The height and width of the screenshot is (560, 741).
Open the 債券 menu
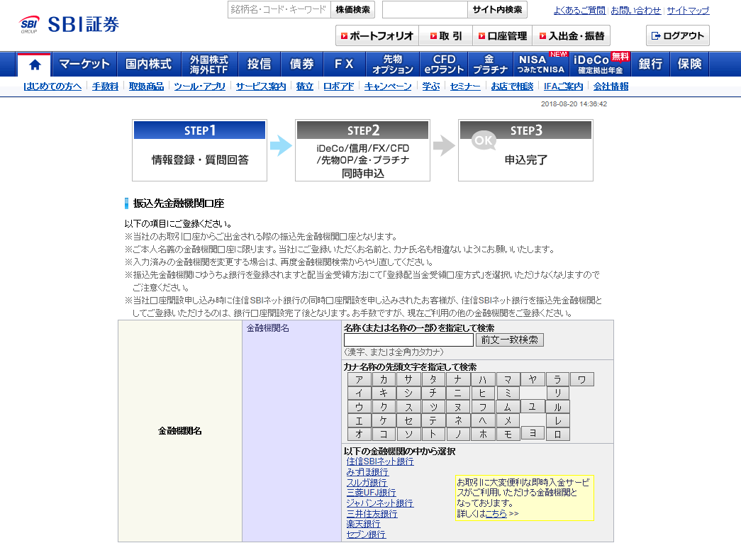coord(301,65)
